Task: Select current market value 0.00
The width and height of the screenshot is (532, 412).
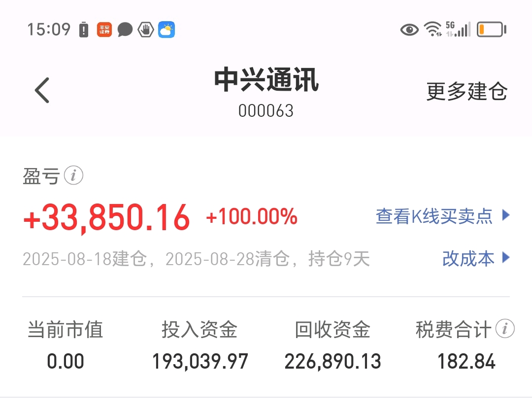Action: click(x=66, y=361)
